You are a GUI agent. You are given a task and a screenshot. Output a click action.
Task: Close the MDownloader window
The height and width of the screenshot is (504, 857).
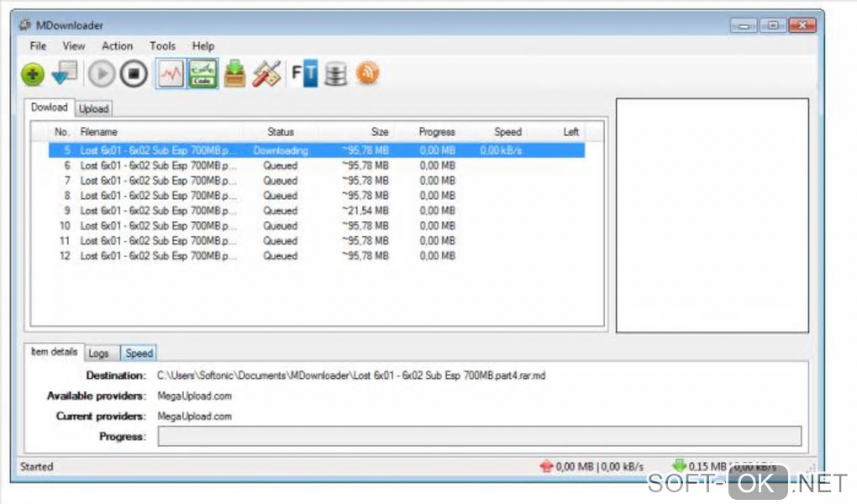click(802, 25)
